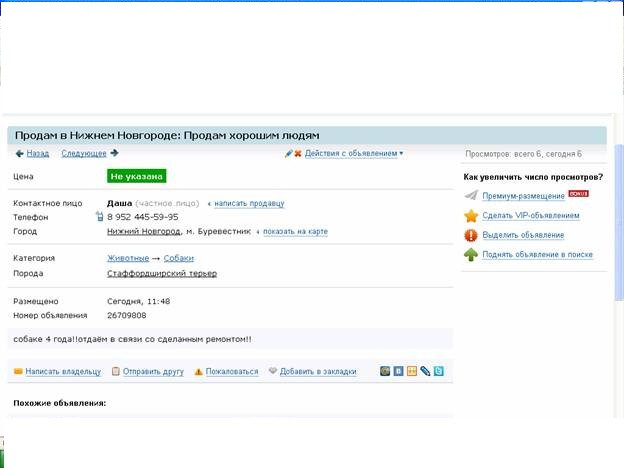Click the diamond icon beside 'Добавить в закладки'
Viewport: 624px width, 468px height.
click(x=272, y=371)
